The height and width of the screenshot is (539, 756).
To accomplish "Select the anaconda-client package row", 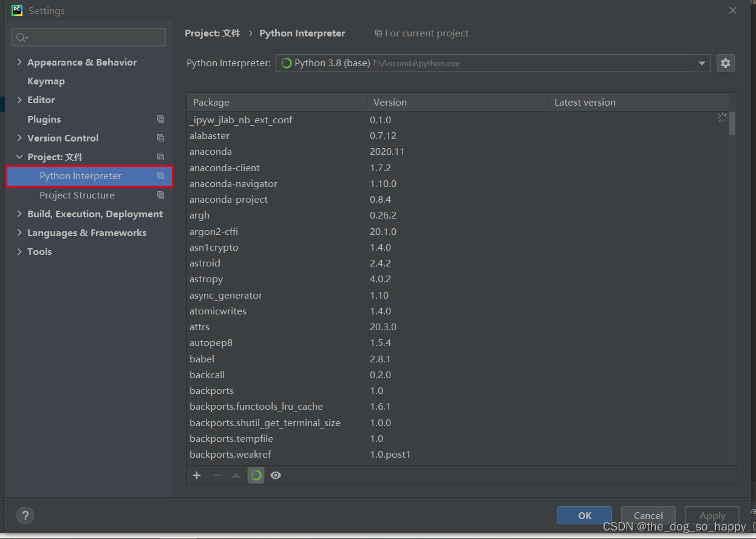I will (458, 168).
